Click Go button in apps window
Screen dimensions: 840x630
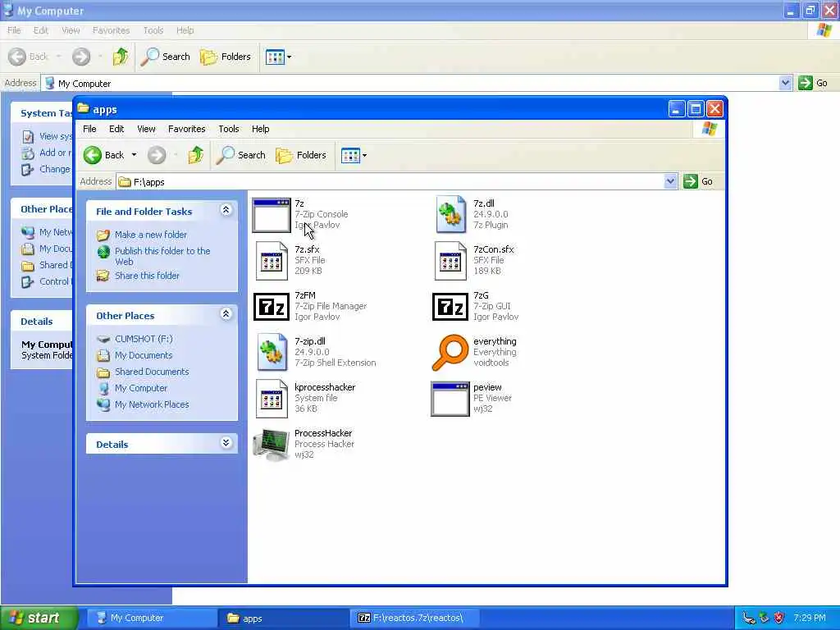tap(698, 181)
